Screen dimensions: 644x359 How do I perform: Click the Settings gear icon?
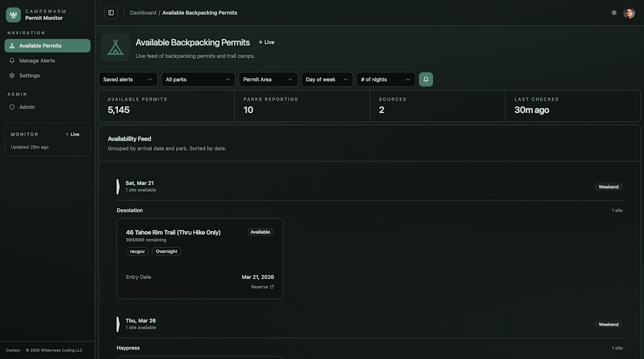(12, 76)
